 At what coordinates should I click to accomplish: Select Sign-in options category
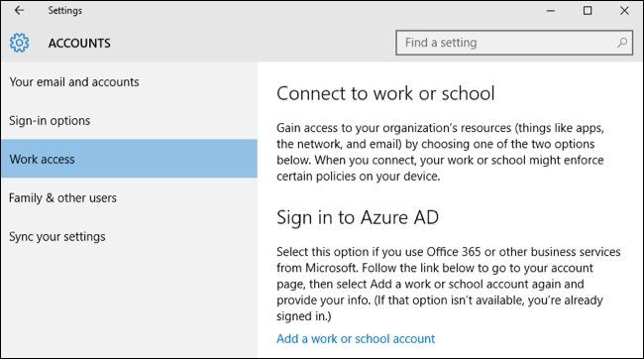click(129, 120)
